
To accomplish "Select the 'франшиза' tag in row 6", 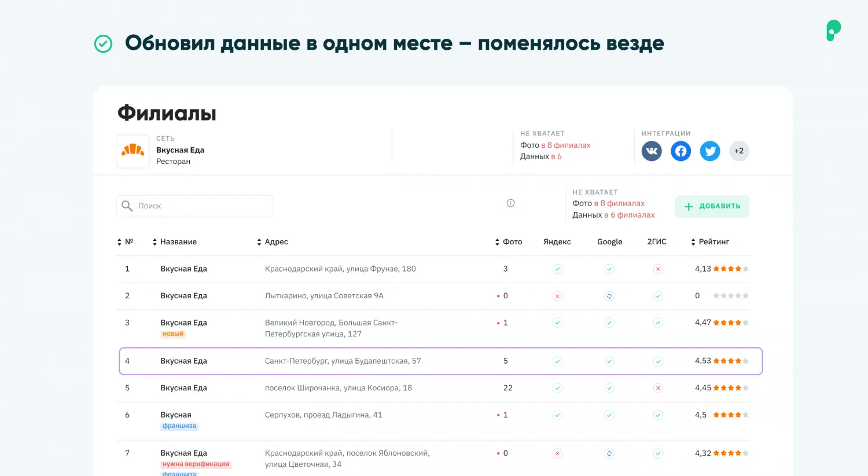I will tap(179, 426).
